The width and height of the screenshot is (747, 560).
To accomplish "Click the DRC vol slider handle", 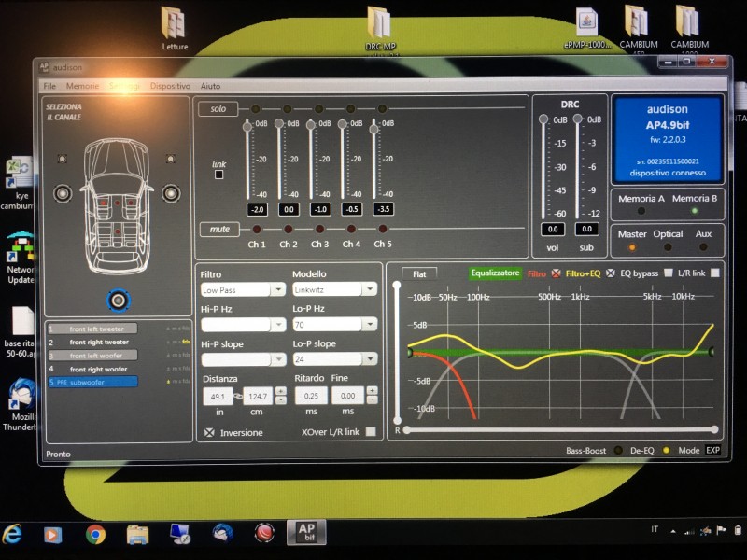I will point(543,119).
